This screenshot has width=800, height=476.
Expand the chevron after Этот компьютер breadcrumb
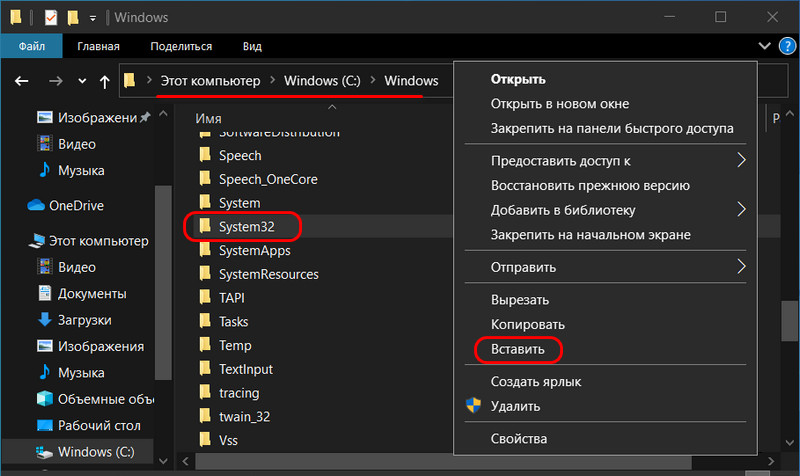(x=272, y=80)
